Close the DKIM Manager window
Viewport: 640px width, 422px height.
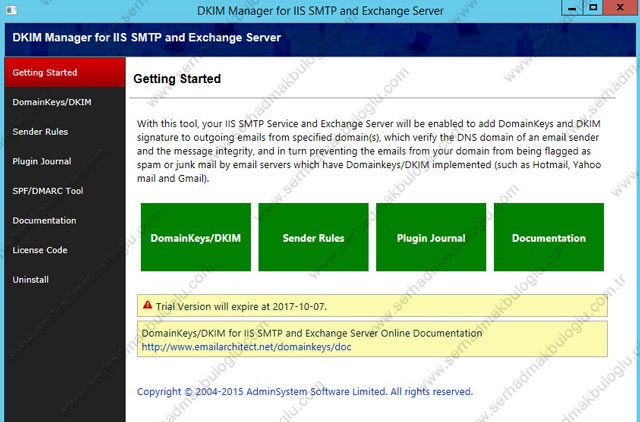click(620, 8)
